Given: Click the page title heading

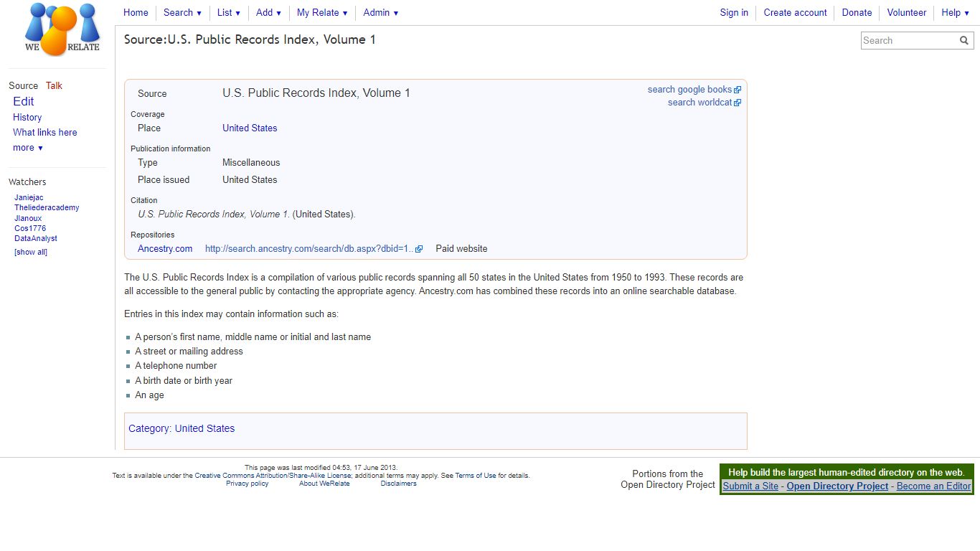Looking at the screenshot, I should (250, 39).
